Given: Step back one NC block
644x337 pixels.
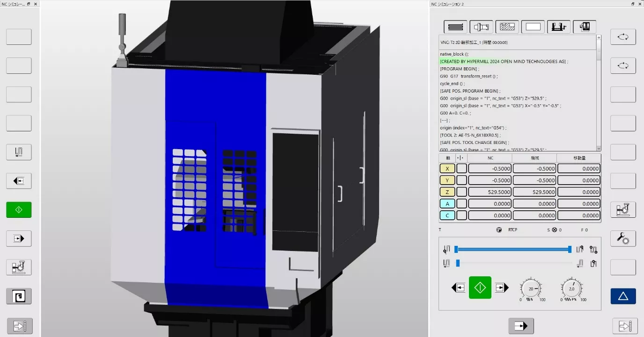Looking at the screenshot, I should (457, 287).
